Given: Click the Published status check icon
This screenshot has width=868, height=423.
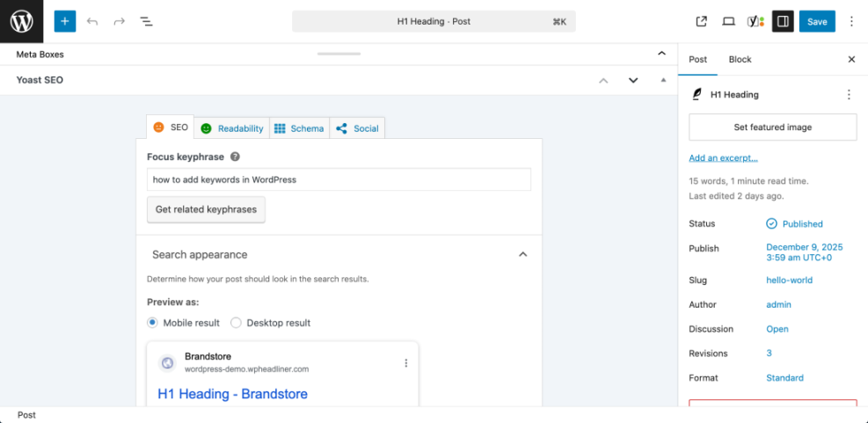Looking at the screenshot, I should pyautogui.click(x=771, y=223).
